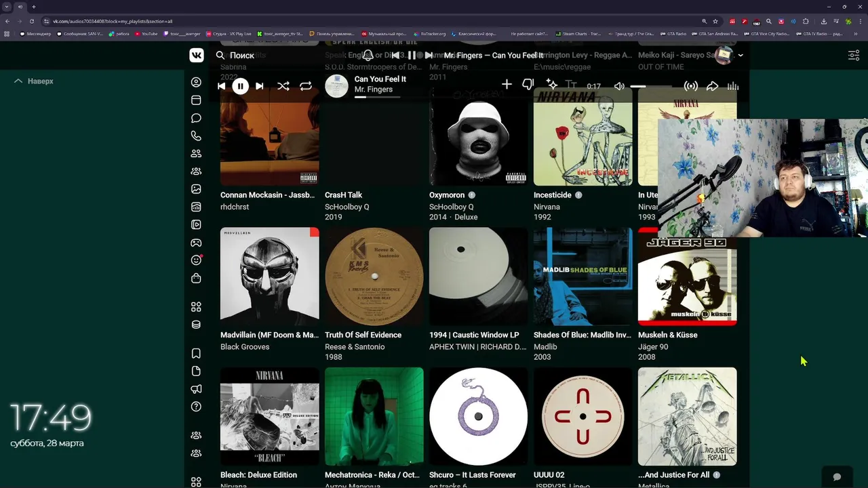Click the browser address bar URL

click(x=113, y=21)
